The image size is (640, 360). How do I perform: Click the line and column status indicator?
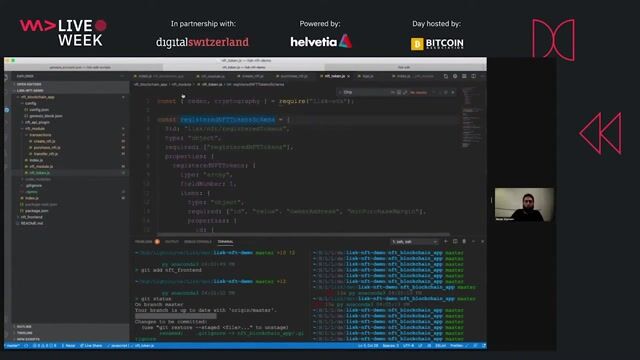pyautogui.click(x=368, y=346)
